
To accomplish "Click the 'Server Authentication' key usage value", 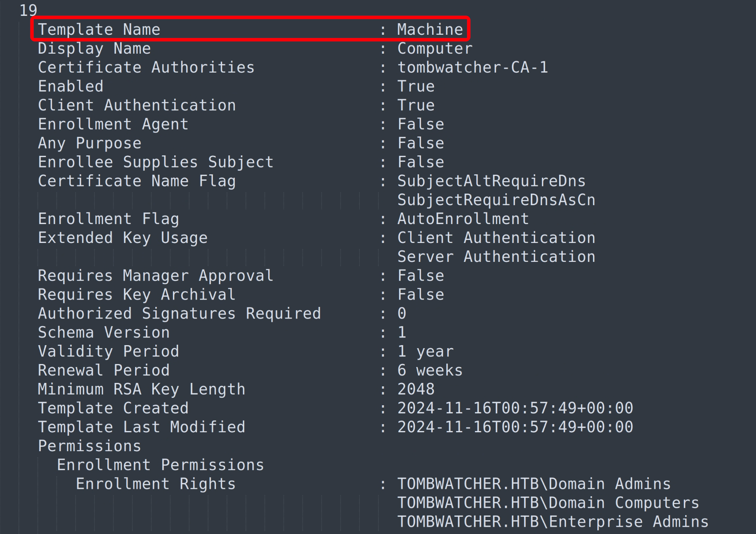I will 496,257.
